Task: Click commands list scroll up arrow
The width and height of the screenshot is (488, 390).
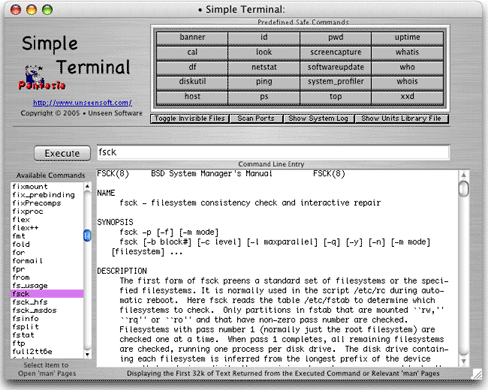Action: coord(87,186)
